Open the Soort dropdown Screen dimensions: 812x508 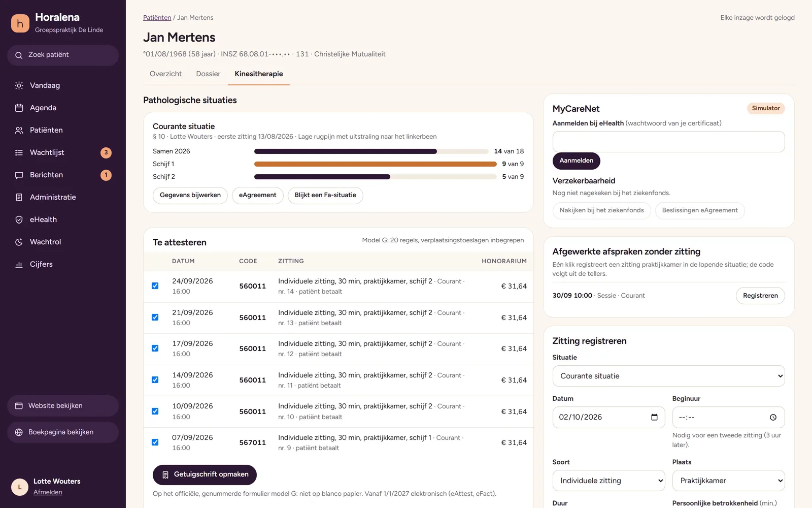[x=608, y=481]
